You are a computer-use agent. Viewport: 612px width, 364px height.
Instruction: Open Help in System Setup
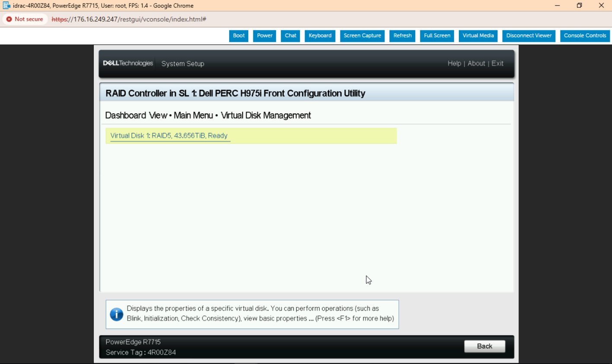click(454, 64)
